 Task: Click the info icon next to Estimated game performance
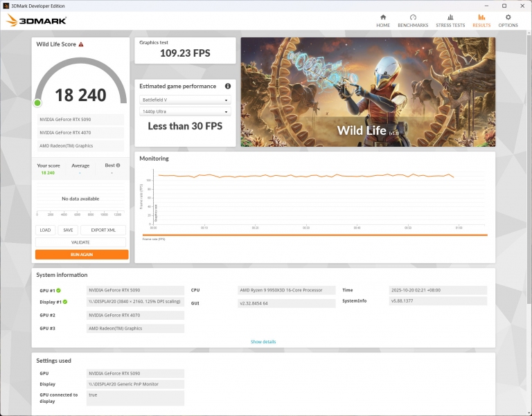point(227,87)
